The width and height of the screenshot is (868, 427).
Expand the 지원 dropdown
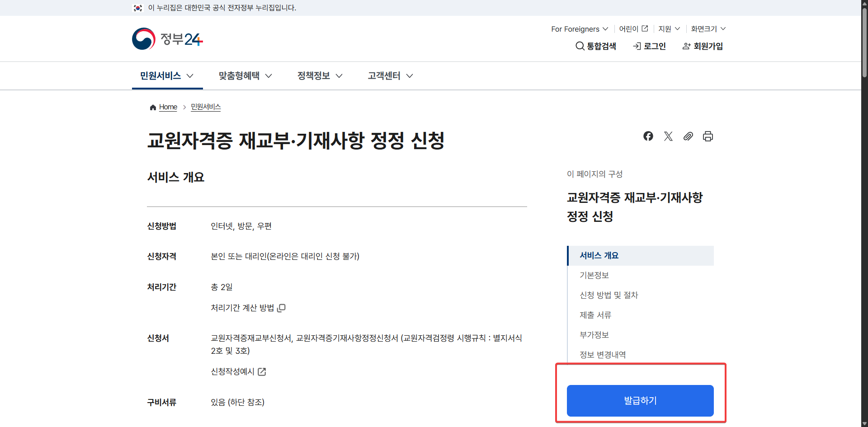coord(669,28)
